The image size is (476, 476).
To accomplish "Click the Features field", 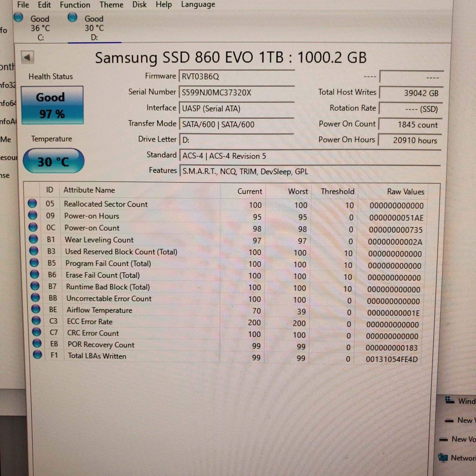I will click(x=310, y=171).
